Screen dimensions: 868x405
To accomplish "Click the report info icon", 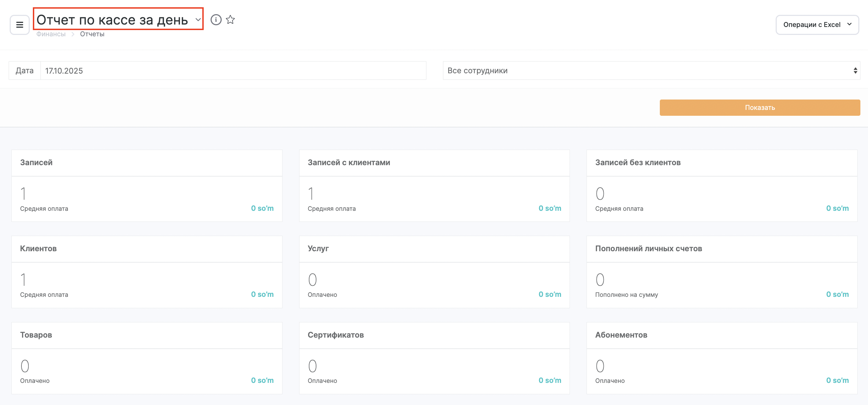I will [x=216, y=20].
